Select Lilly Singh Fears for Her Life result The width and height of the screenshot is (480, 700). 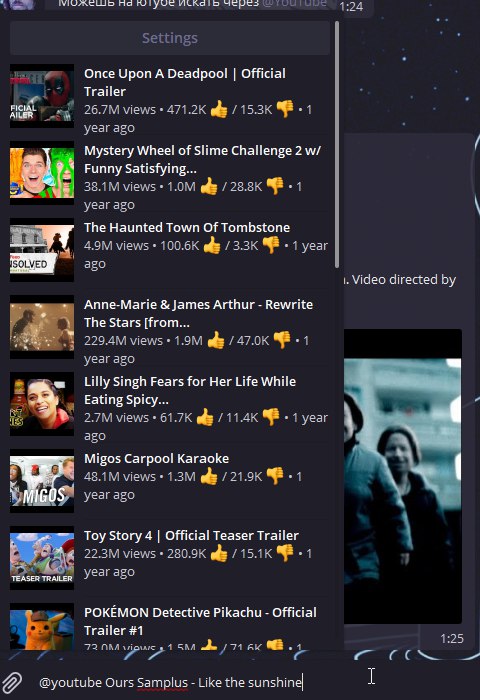[x=170, y=408]
